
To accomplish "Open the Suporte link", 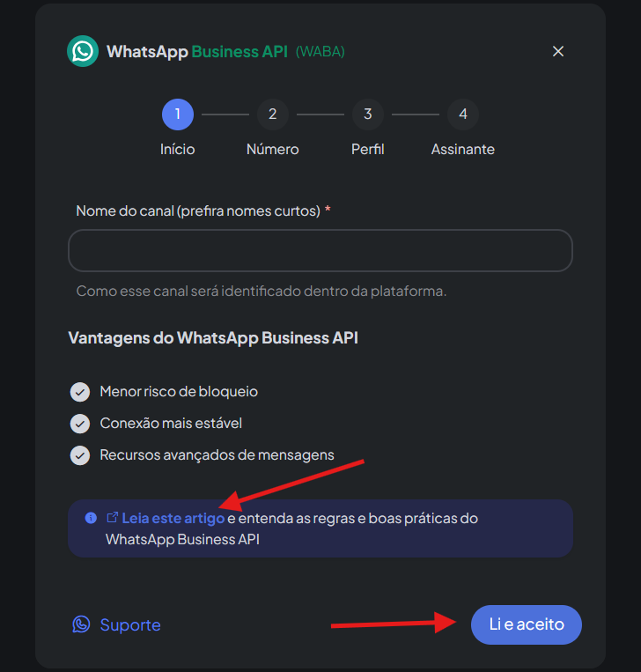I will click(130, 625).
